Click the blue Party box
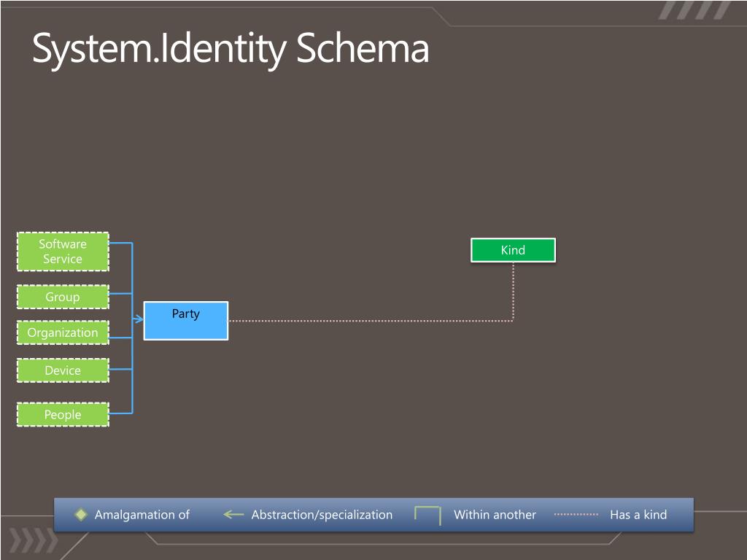 coord(186,321)
